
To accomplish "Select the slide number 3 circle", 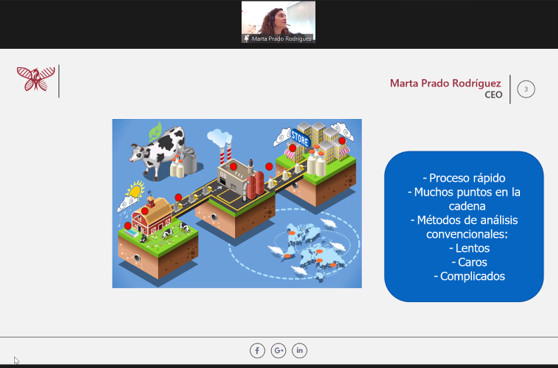I will pyautogui.click(x=526, y=89).
